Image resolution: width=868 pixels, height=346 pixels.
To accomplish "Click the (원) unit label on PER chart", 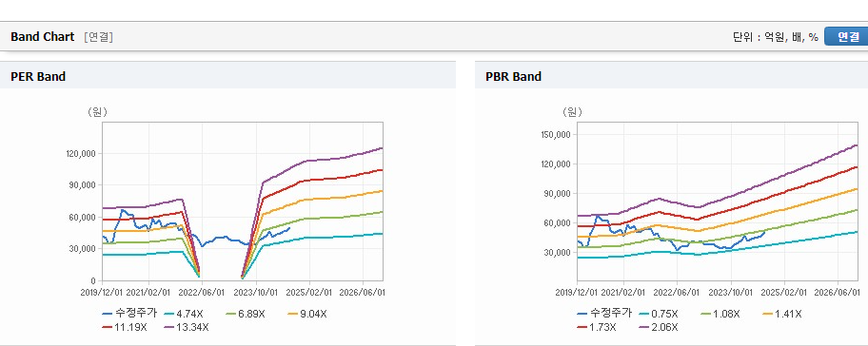I will pos(97,112).
